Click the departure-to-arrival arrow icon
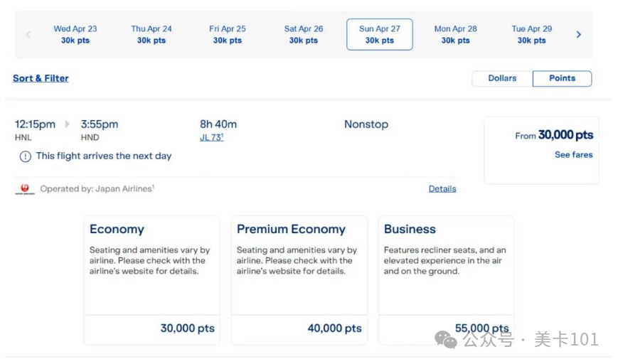The image size is (618, 364). (68, 124)
